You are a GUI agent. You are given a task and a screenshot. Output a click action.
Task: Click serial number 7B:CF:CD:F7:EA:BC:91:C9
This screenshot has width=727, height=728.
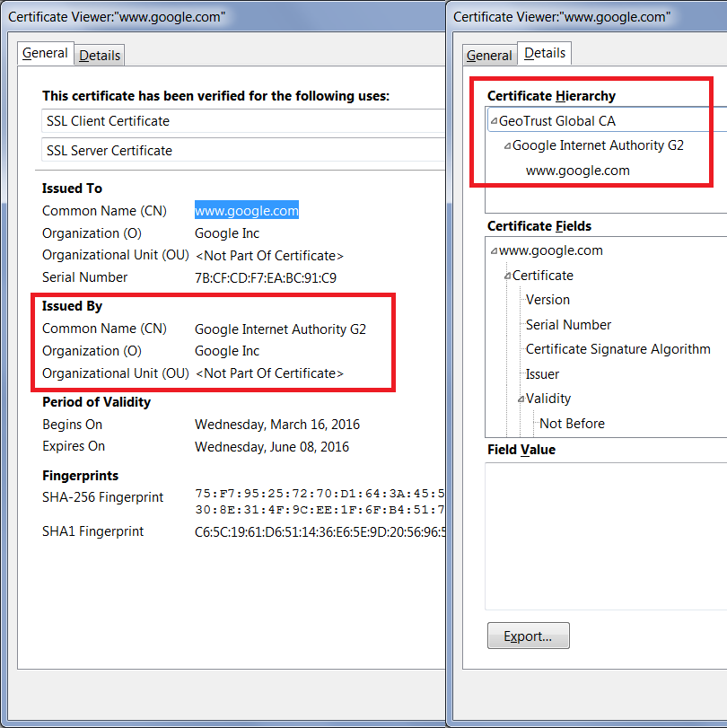click(x=266, y=277)
